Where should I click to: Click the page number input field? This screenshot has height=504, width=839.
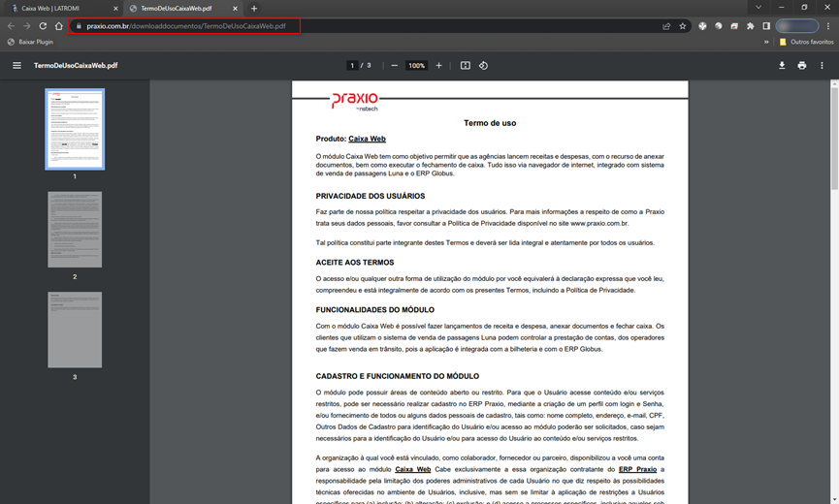pyautogui.click(x=352, y=65)
